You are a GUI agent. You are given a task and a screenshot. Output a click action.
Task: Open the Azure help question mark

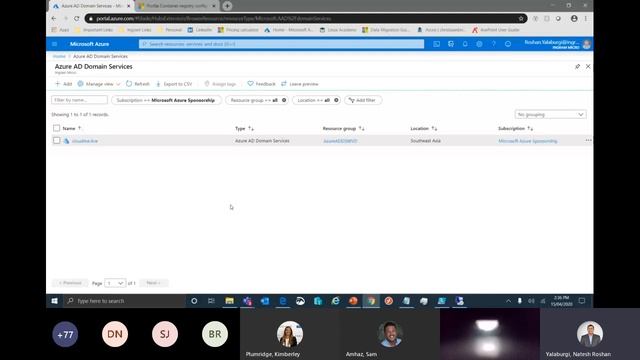coord(493,44)
